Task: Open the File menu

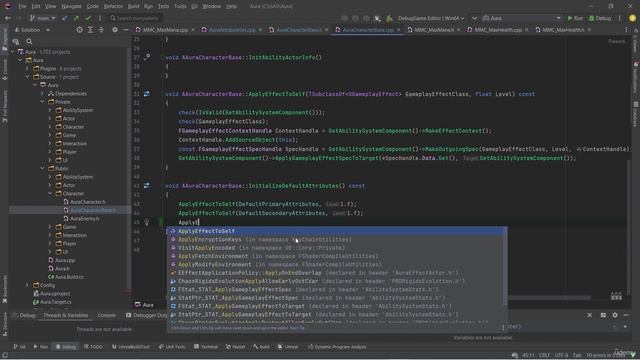Action: (x=22, y=6)
